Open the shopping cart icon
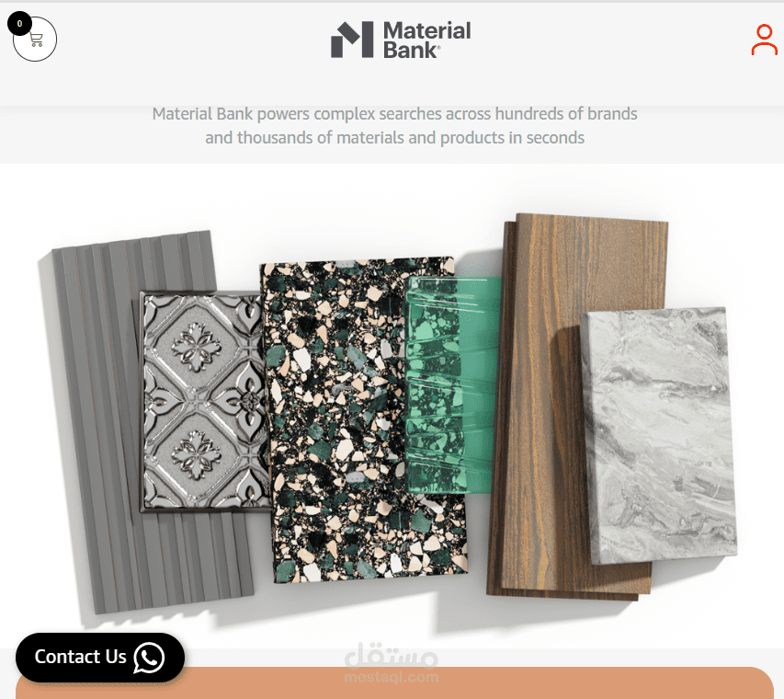This screenshot has width=784, height=699. coord(36,40)
